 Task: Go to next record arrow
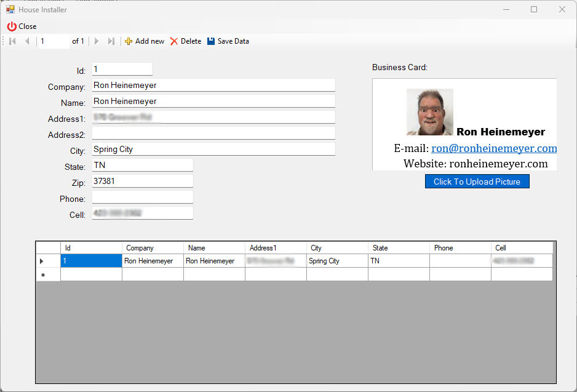(x=97, y=41)
